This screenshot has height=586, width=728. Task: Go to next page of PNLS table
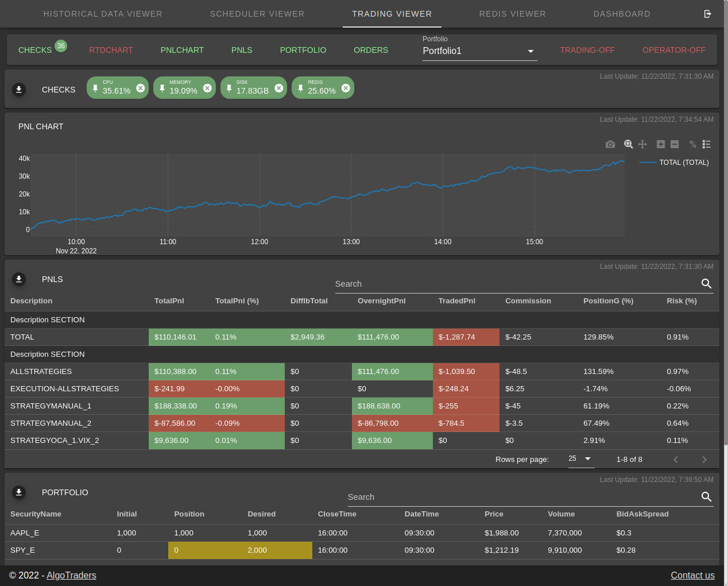(x=704, y=460)
